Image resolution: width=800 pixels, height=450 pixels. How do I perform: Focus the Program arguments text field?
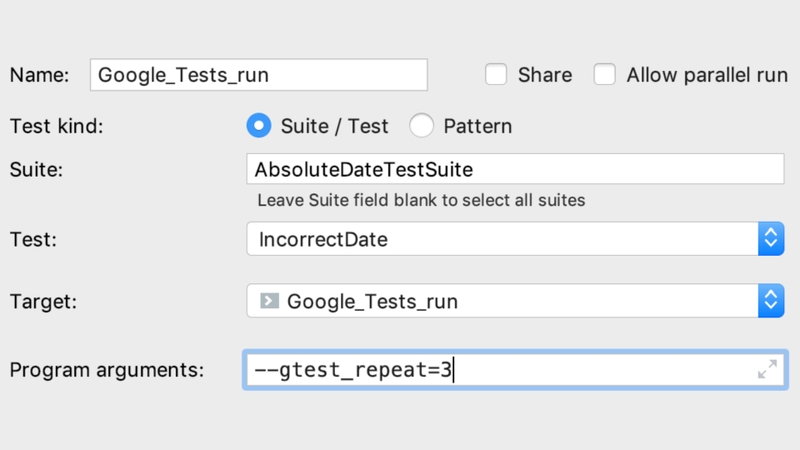pos(500,371)
